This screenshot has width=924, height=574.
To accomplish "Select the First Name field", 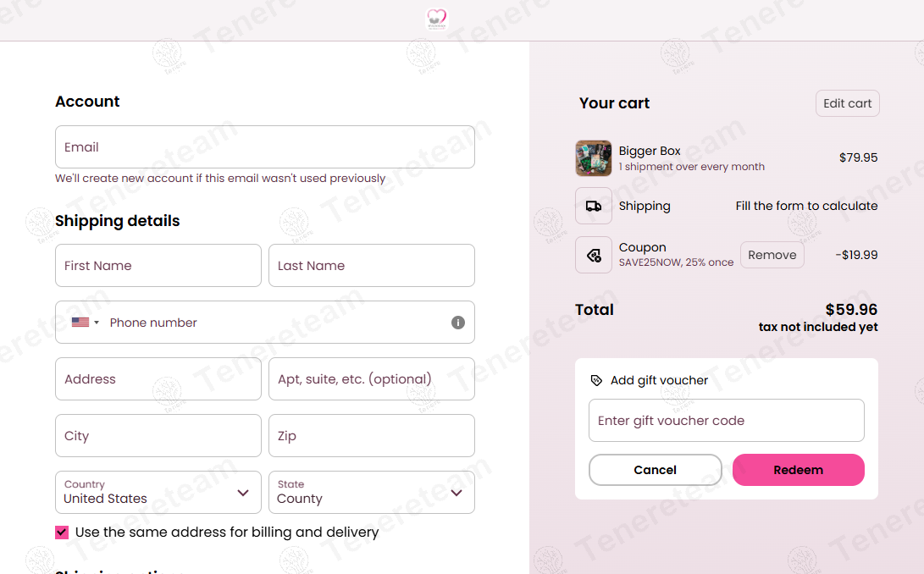I will (158, 265).
